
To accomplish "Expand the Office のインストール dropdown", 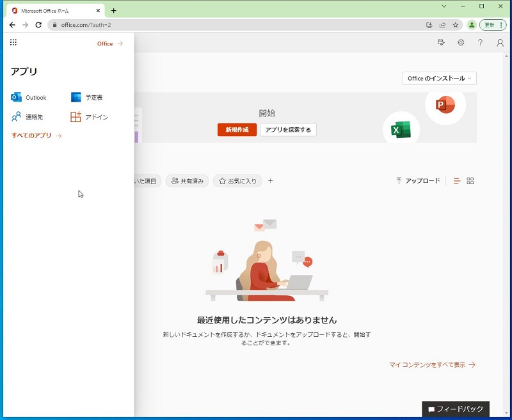I will pos(439,78).
